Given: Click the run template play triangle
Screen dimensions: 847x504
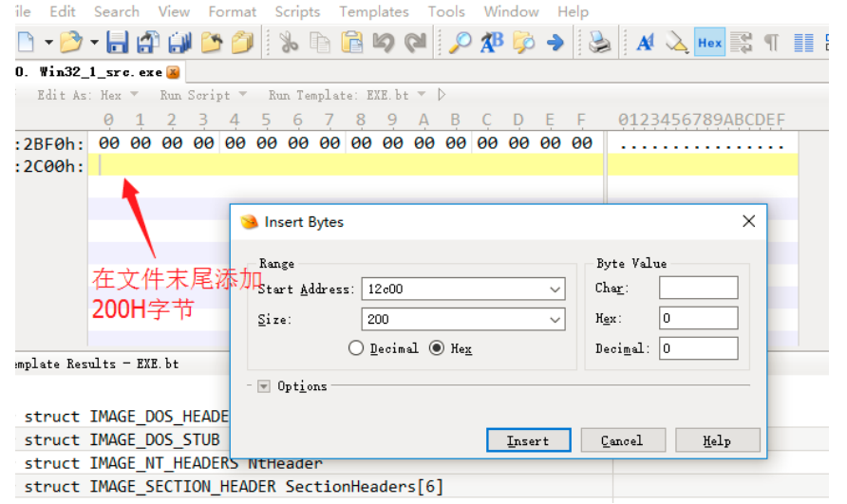Looking at the screenshot, I should pyautogui.click(x=442, y=95).
